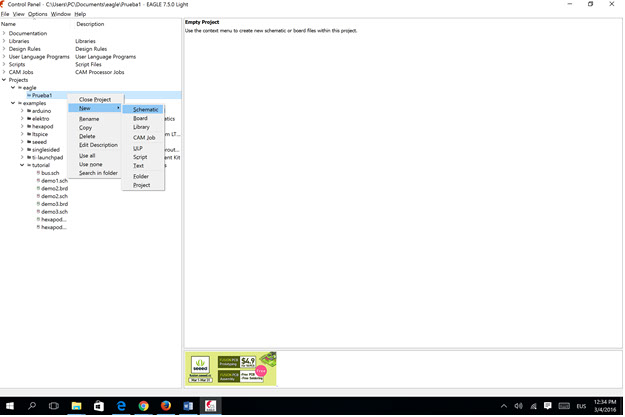Click the arduino folder icon

pyautogui.click(x=29, y=111)
